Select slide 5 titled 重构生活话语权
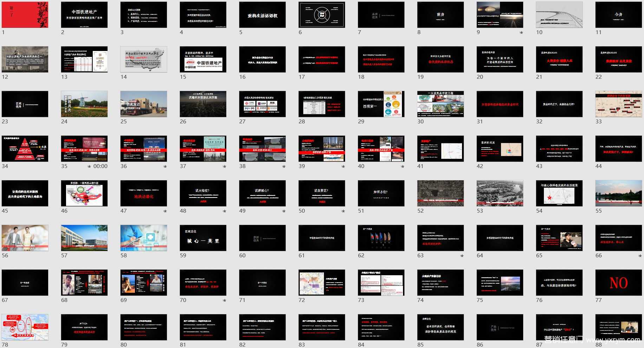 point(262,15)
